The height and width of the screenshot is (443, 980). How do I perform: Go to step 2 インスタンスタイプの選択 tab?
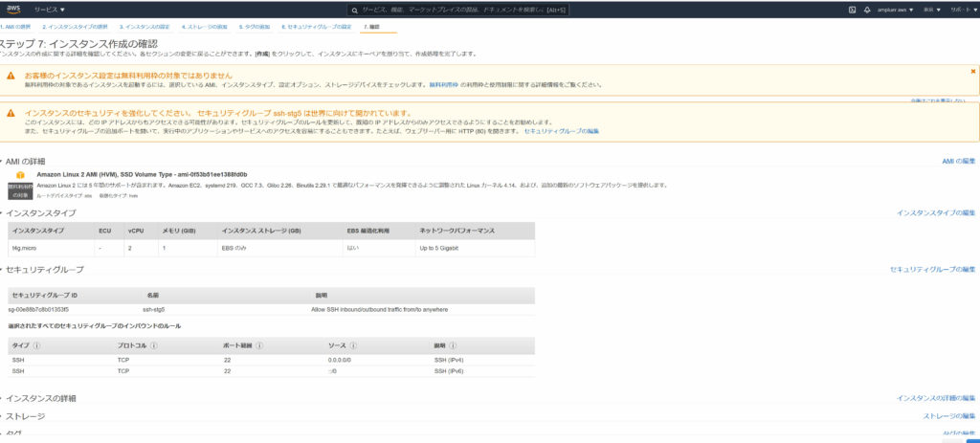75,27
